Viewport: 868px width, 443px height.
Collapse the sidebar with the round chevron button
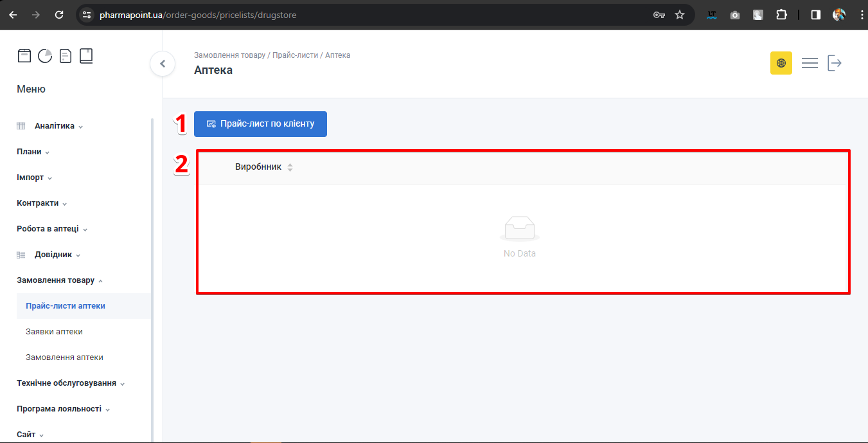point(163,64)
